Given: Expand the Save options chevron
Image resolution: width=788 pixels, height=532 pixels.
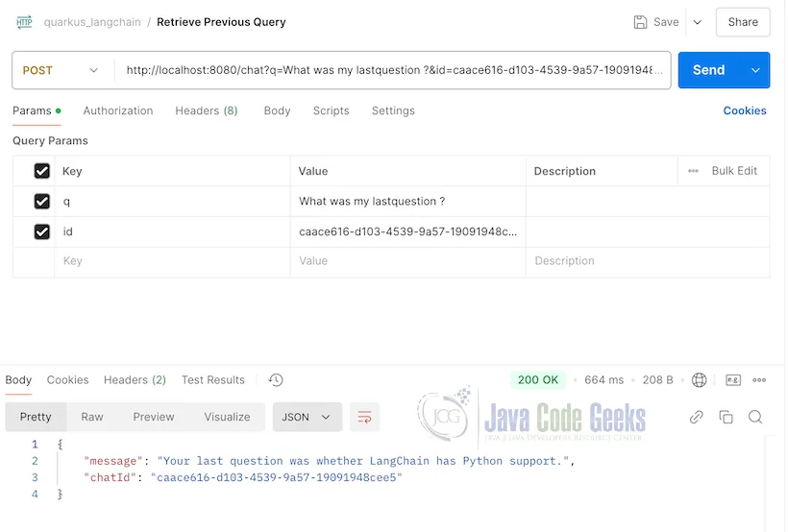Looking at the screenshot, I should pos(698,22).
